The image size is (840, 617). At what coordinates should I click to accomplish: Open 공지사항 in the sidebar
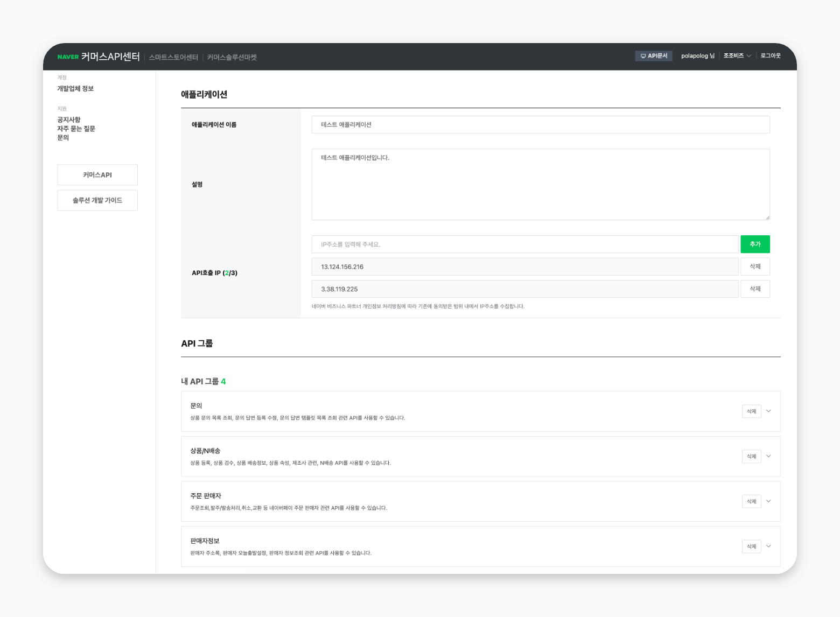[x=69, y=120]
